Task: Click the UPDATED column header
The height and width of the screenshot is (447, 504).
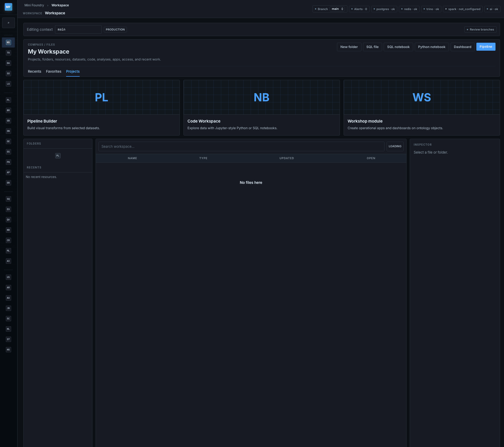Action: (287, 158)
